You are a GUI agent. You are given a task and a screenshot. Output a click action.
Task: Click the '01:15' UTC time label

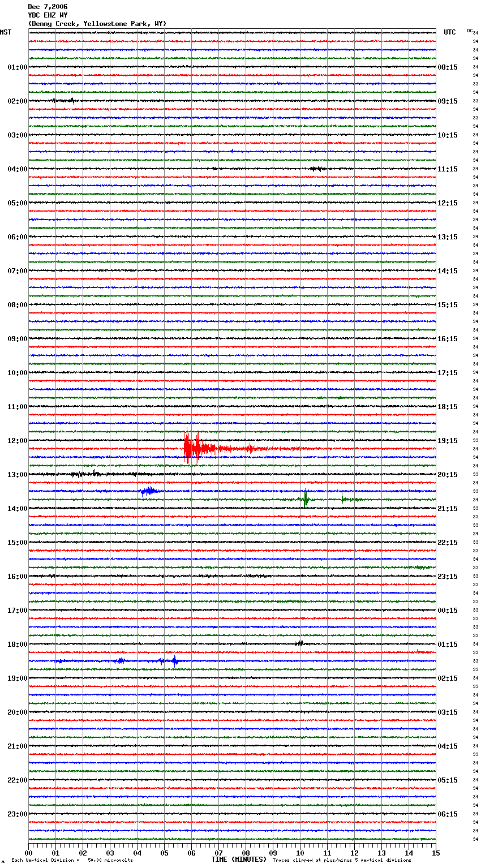tap(448, 644)
